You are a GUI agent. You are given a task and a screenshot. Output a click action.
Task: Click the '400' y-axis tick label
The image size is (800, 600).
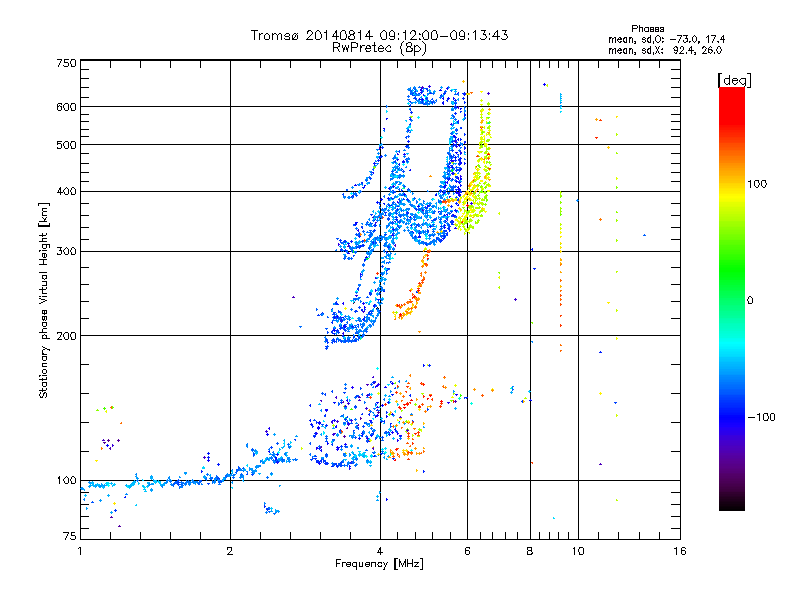[x=67, y=192]
